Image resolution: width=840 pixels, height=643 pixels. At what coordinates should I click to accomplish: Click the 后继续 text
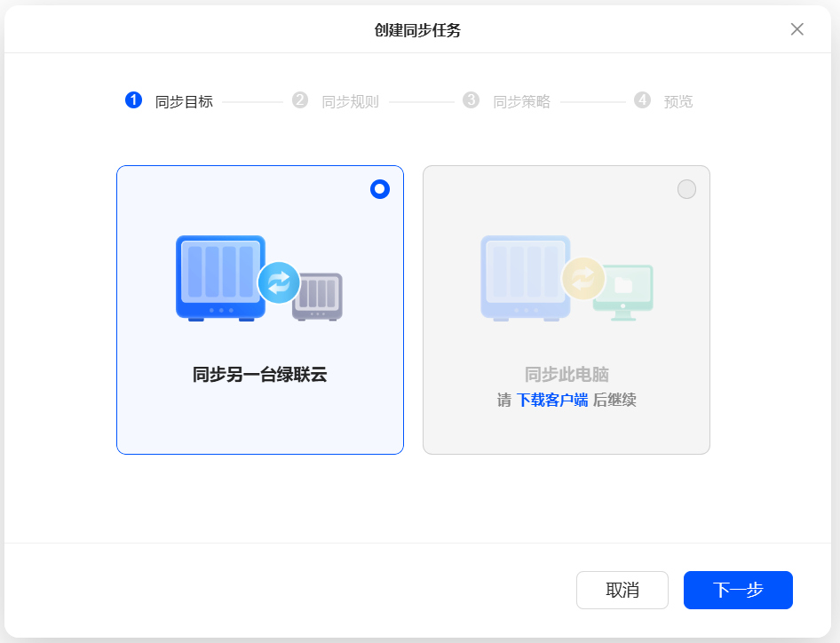coord(615,400)
